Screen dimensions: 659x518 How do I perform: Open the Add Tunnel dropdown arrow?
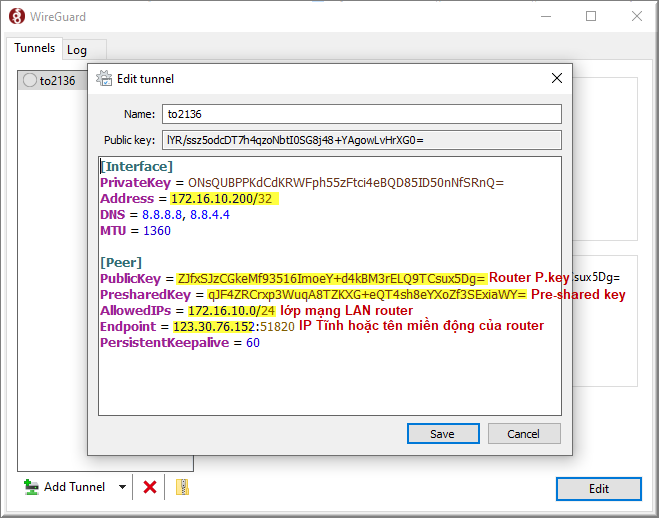[122, 487]
